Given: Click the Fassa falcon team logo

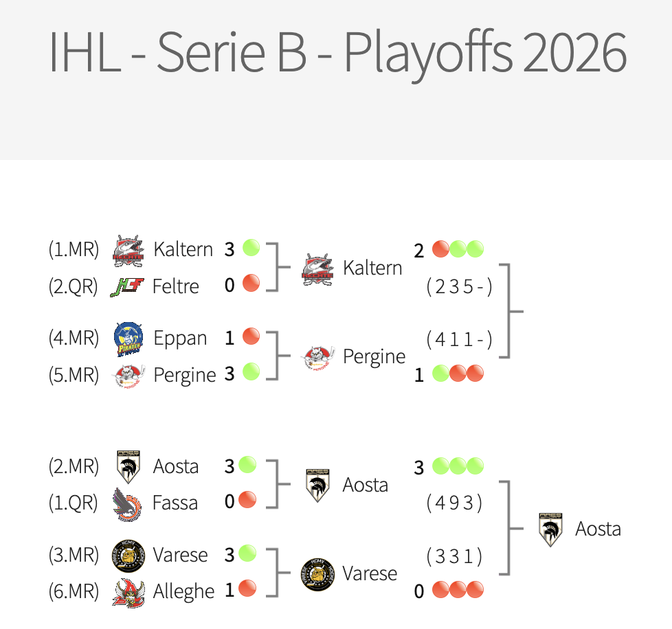Looking at the screenshot, I should point(127,503).
